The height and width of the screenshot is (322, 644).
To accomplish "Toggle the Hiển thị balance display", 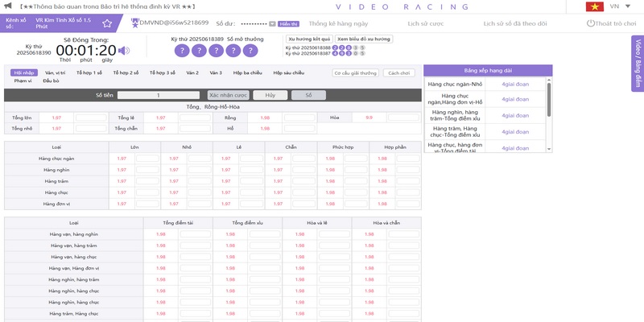I will 289,24.
